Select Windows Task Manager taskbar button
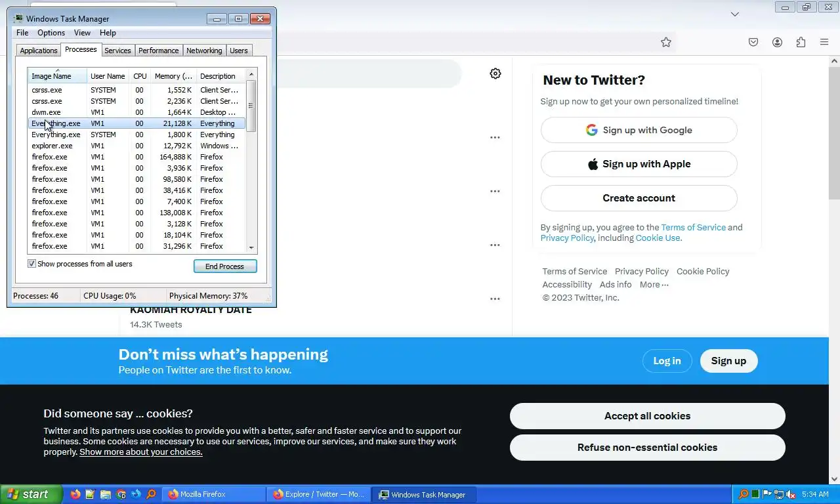 point(424,494)
